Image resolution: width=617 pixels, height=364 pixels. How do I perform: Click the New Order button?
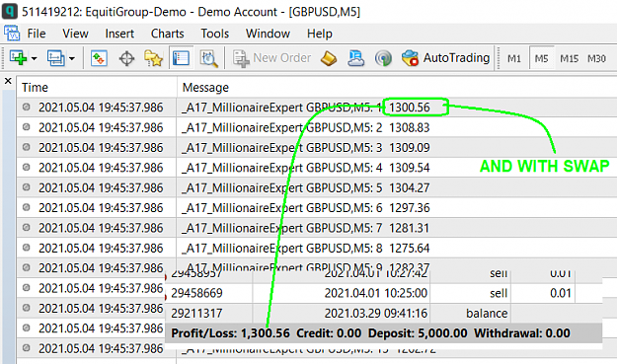(271, 58)
